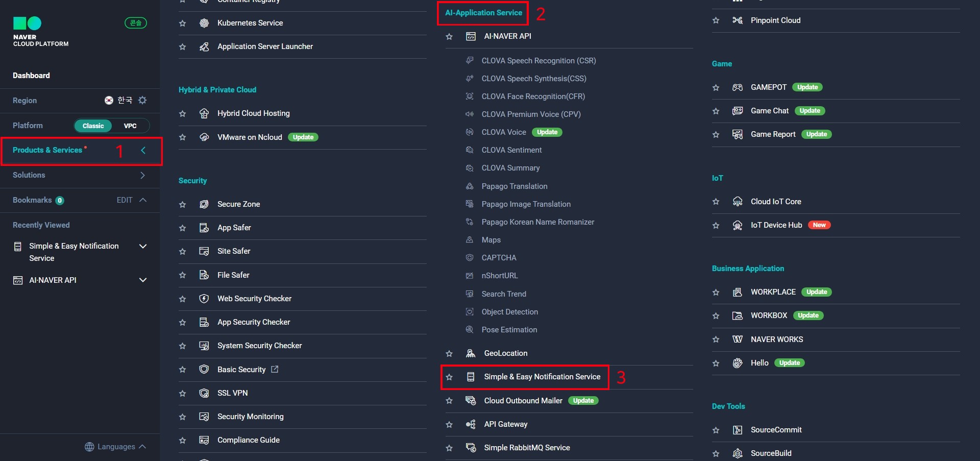Click the API Gateway icon
The width and height of the screenshot is (980, 461).
coord(471,424)
